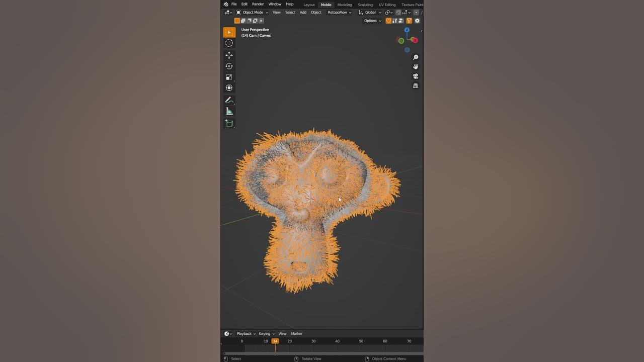The height and width of the screenshot is (362, 644).
Task: Enable selection mode Extend icon
Action: 243,21
